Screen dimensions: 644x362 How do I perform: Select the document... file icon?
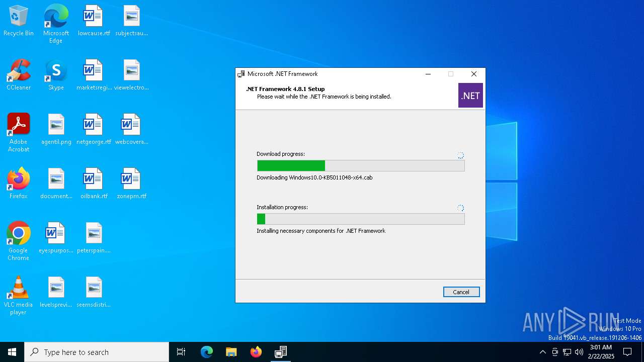click(x=56, y=184)
